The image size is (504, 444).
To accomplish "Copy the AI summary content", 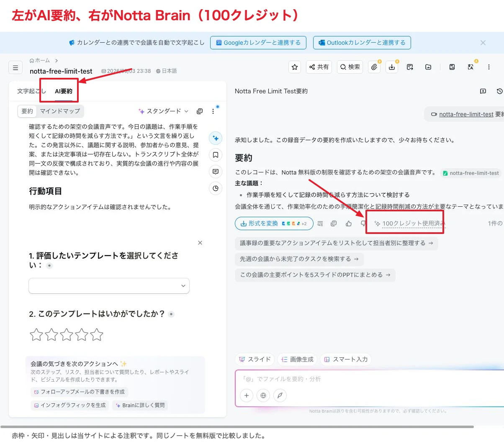I will (200, 111).
